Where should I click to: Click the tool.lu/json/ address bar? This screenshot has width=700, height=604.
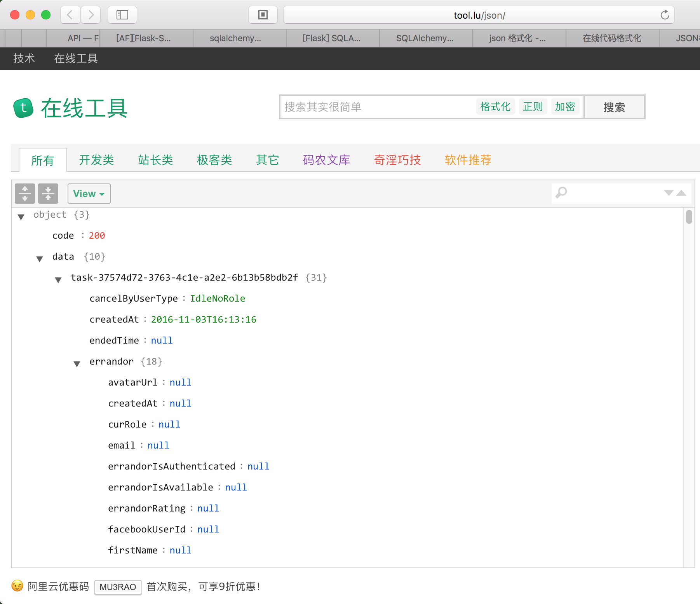coord(479,15)
